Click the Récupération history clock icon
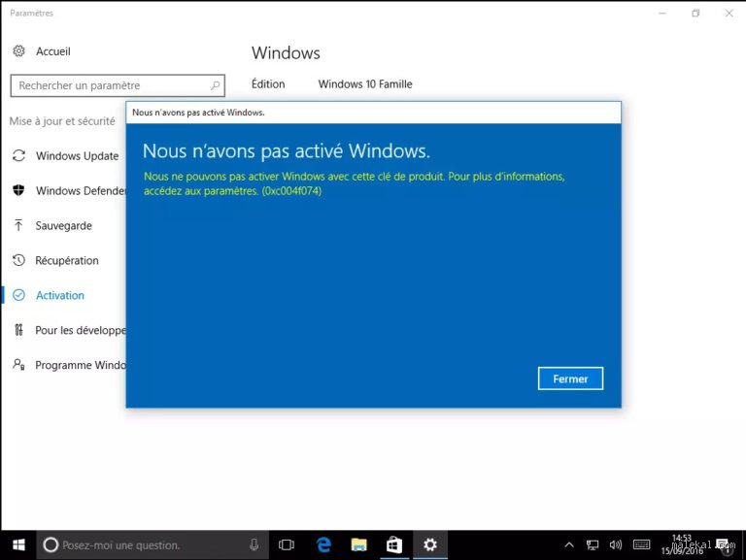This screenshot has height=560, width=746. 18,260
